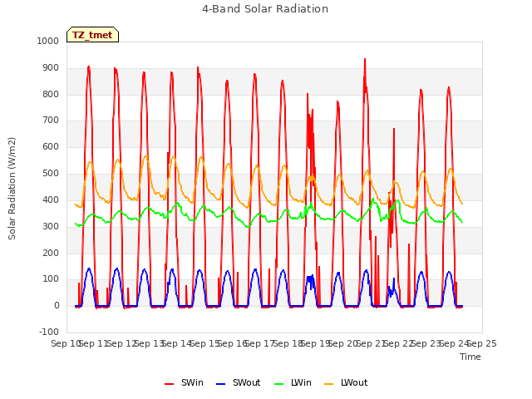Image resolution: width=532 pixels, height=399 pixels.
Task: Click the y-axis tick value 600
Action: coord(51,146)
